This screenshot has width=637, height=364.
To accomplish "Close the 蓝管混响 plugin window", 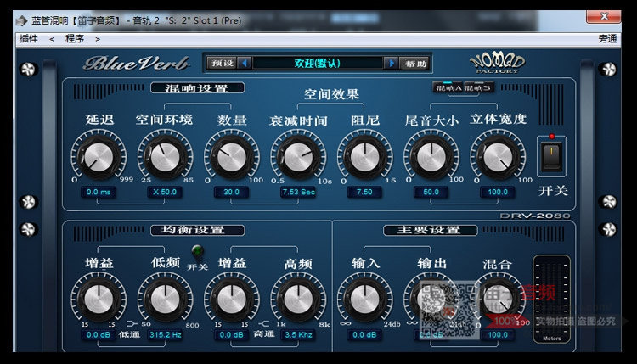I will [604, 17].
